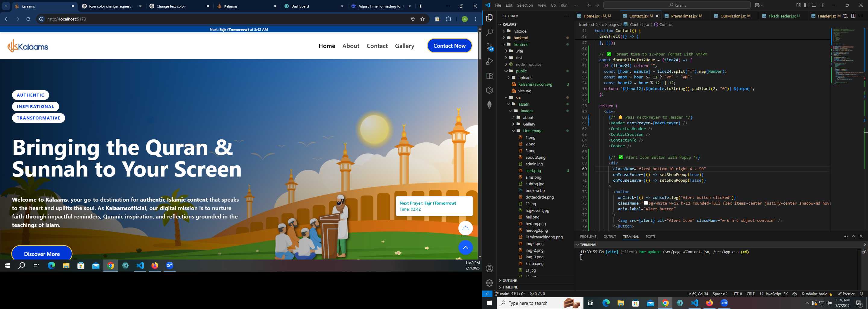Switch to Chrome tab 'Change text color'
The image size is (868, 309).
[x=180, y=6]
